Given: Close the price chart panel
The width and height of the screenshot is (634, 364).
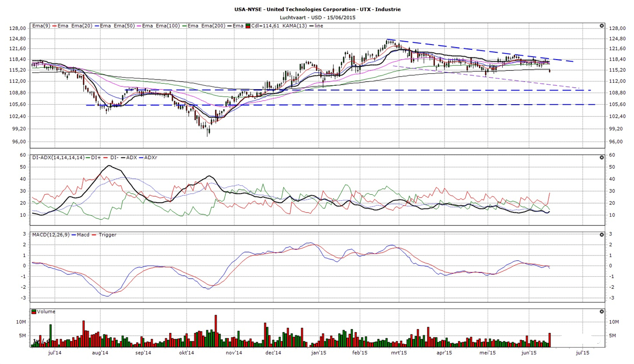Looking at the screenshot, I should (x=602, y=26).
